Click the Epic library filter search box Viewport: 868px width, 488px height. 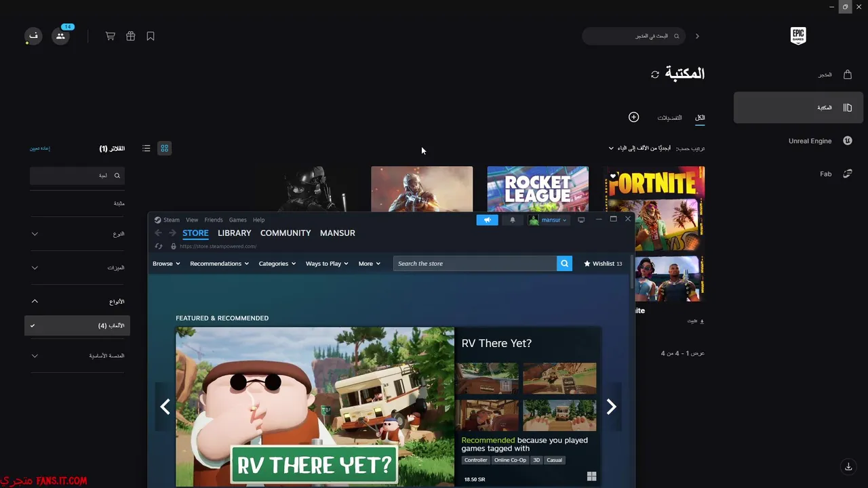click(x=77, y=176)
